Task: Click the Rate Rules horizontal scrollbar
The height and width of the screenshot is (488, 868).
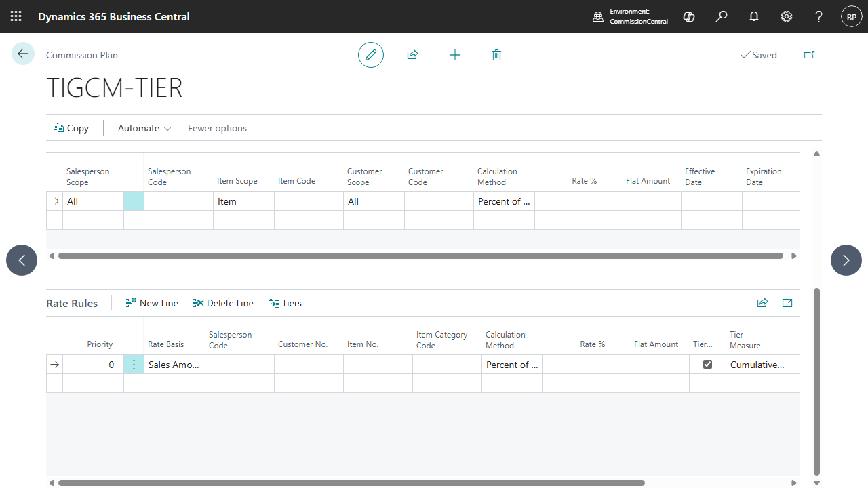Action: pos(351,483)
